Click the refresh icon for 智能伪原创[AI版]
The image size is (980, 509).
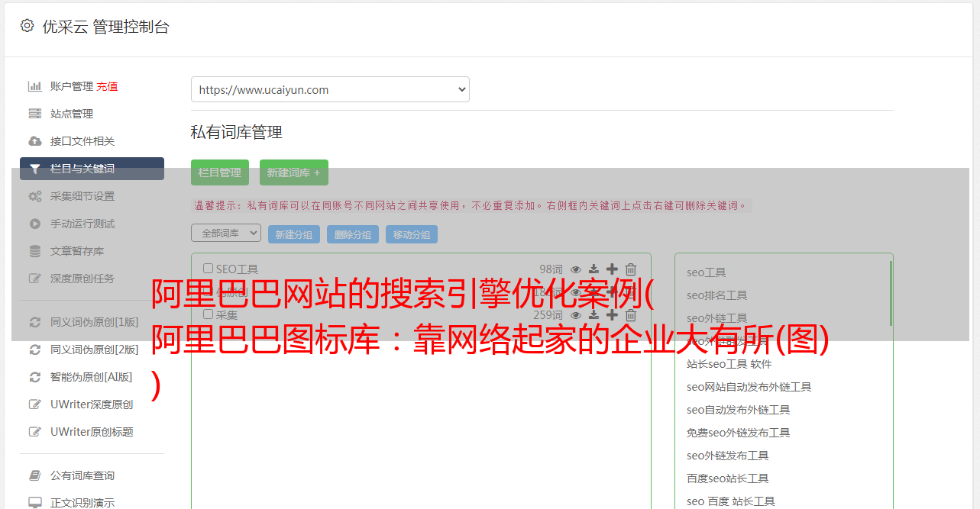coord(35,377)
